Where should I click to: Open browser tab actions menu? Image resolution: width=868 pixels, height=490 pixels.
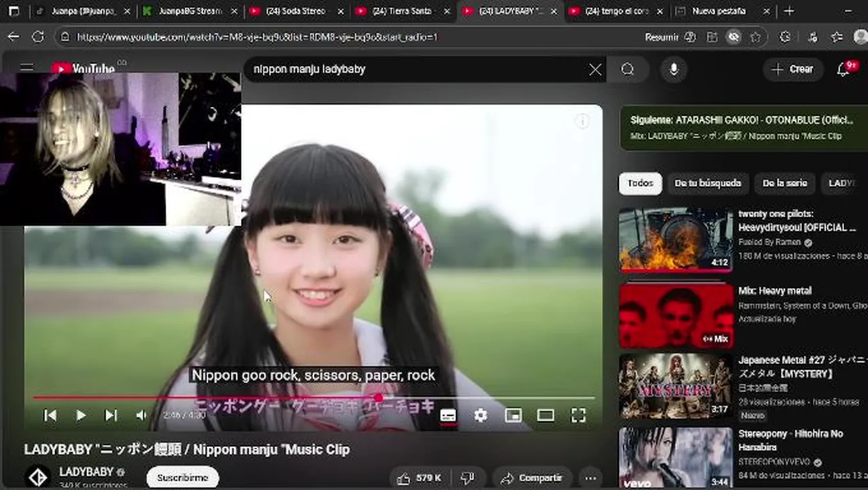(14, 11)
